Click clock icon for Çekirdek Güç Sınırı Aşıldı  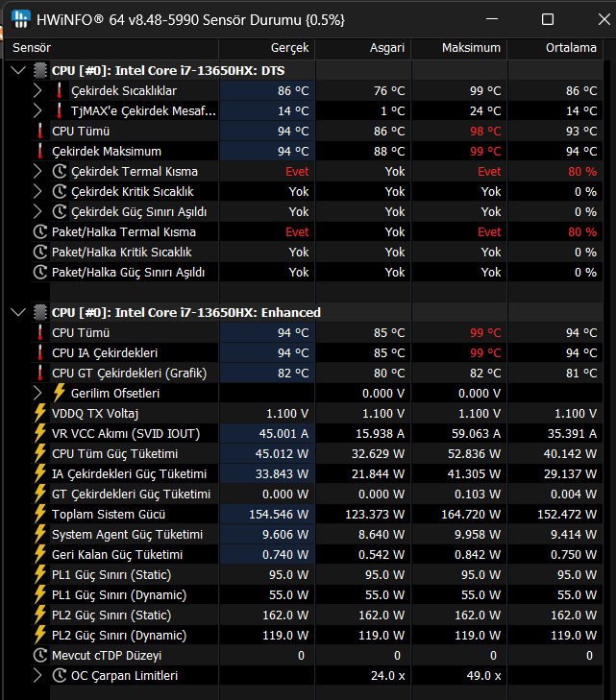tap(60, 211)
